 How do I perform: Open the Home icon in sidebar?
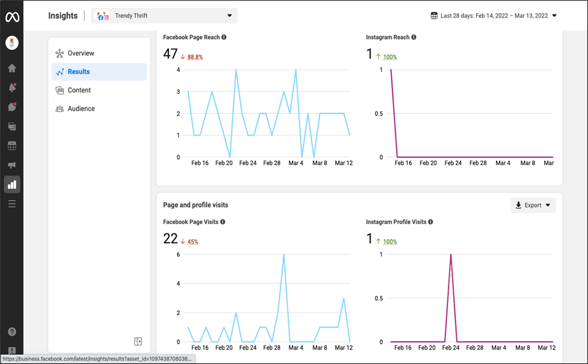[x=12, y=68]
